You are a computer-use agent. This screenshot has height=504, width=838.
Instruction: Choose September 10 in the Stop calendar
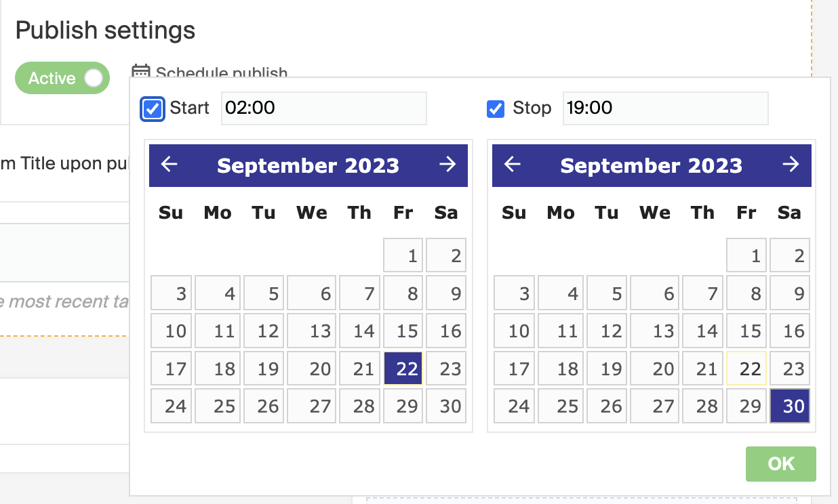[x=515, y=331]
